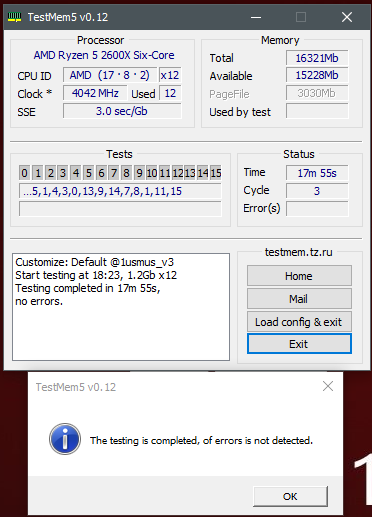Screen dimensions: 372x517
Task: Click 'Start testing at 18:23' log line
Action: (96, 275)
